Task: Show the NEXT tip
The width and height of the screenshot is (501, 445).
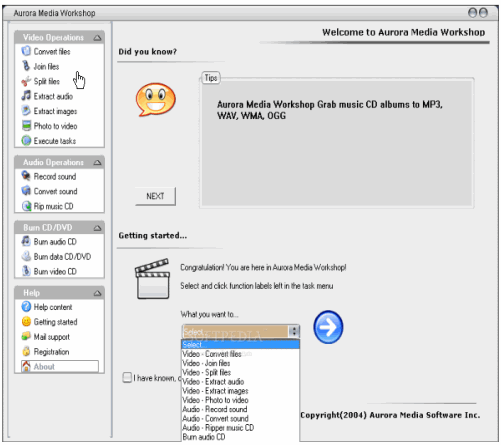Action: (x=155, y=196)
